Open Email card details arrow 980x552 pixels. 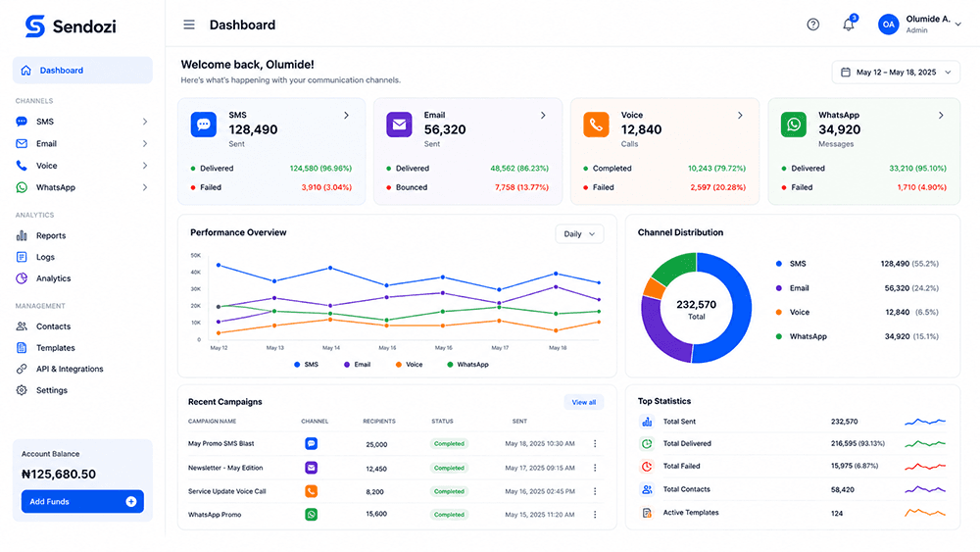tap(543, 116)
